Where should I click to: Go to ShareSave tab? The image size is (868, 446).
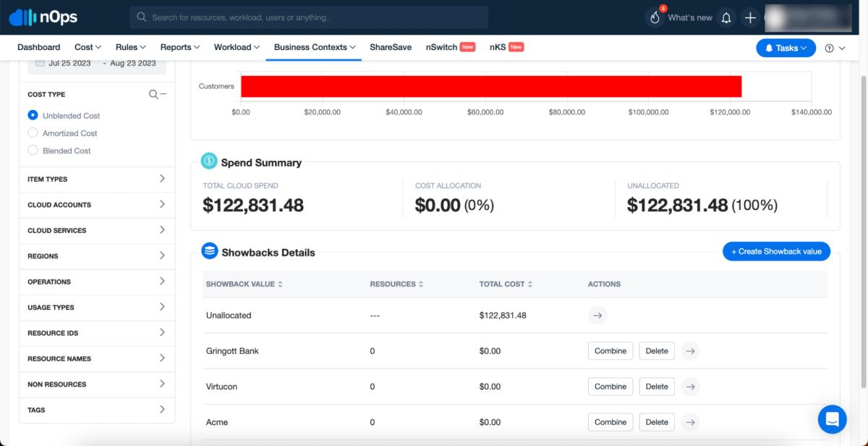click(x=391, y=47)
